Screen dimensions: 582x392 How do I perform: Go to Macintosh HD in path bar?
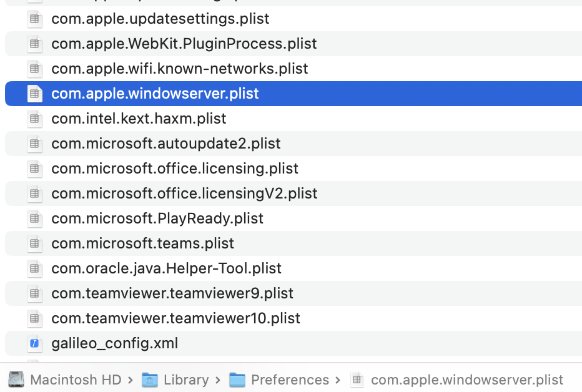(x=63, y=380)
